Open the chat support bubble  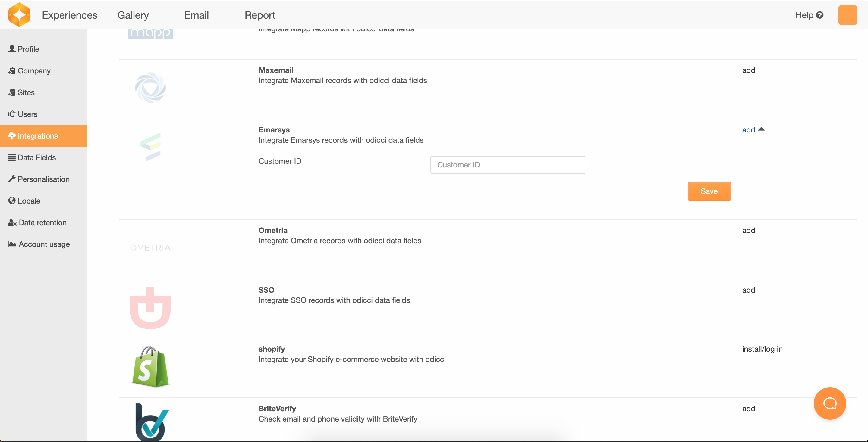tap(829, 403)
